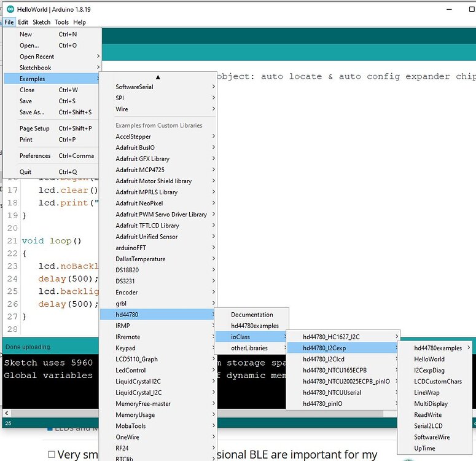This screenshot has height=461, width=476.
Task: Open the Sketch menu
Action: coord(41,22)
